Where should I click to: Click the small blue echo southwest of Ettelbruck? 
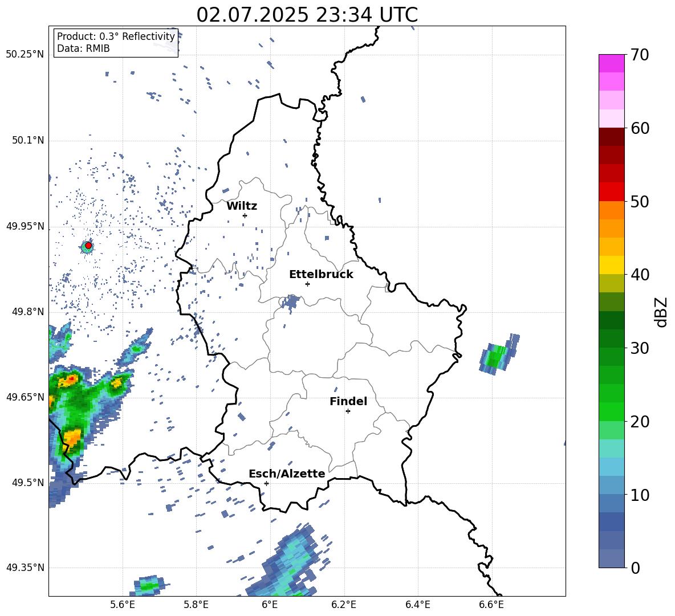(x=291, y=302)
